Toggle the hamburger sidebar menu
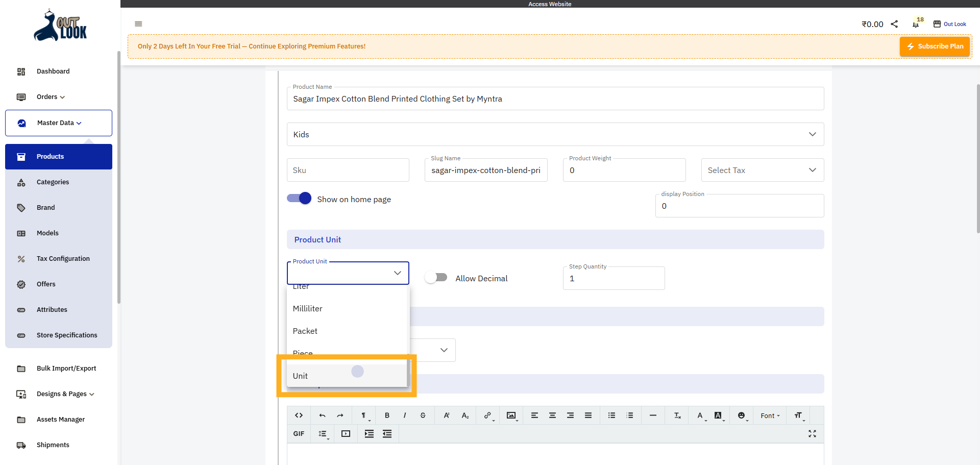The width and height of the screenshot is (980, 465). click(138, 24)
